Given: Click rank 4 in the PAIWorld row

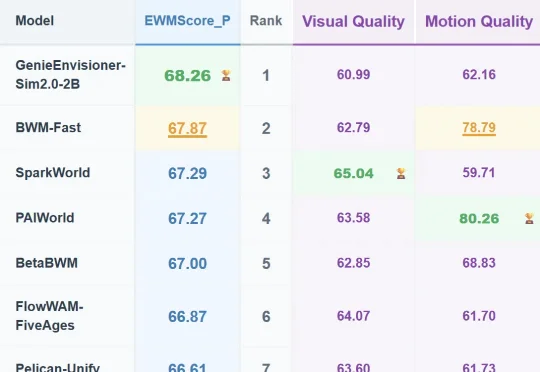Looking at the screenshot, I should [266, 218].
